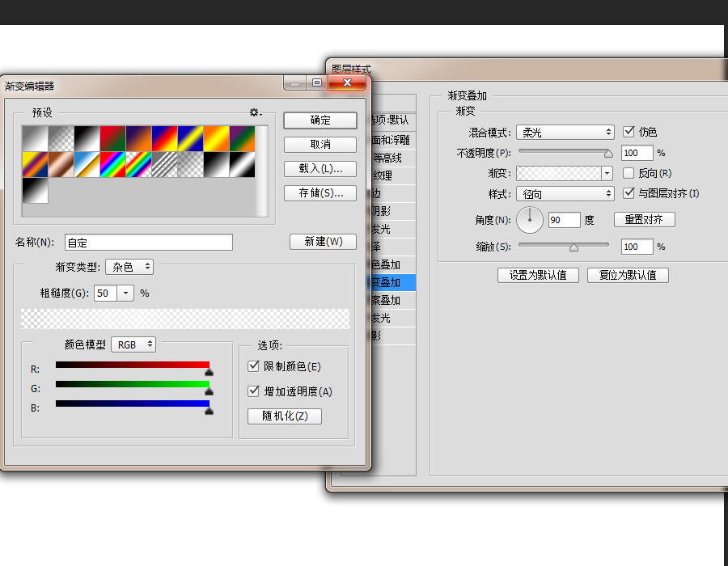Click the angle field showing 90
The image size is (728, 566).
point(564,220)
